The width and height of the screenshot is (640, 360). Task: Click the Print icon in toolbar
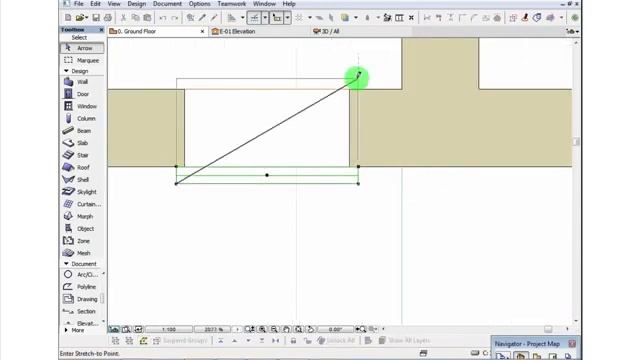click(x=108, y=18)
